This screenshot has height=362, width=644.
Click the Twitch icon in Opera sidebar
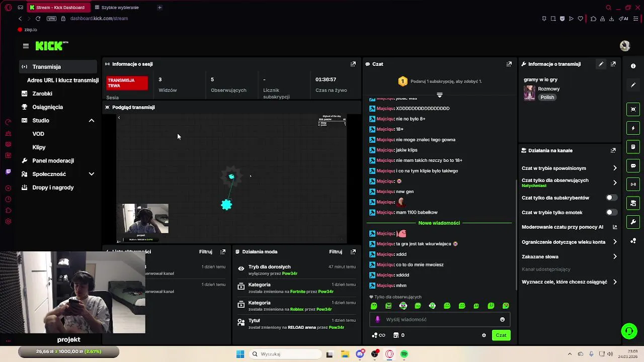coord(8,171)
